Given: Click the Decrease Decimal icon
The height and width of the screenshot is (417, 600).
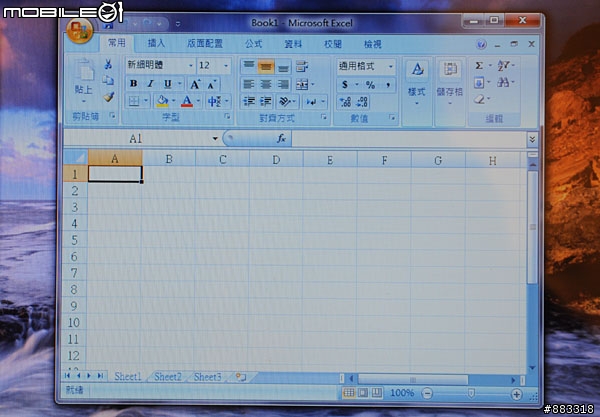Looking at the screenshot, I should coord(362,102).
